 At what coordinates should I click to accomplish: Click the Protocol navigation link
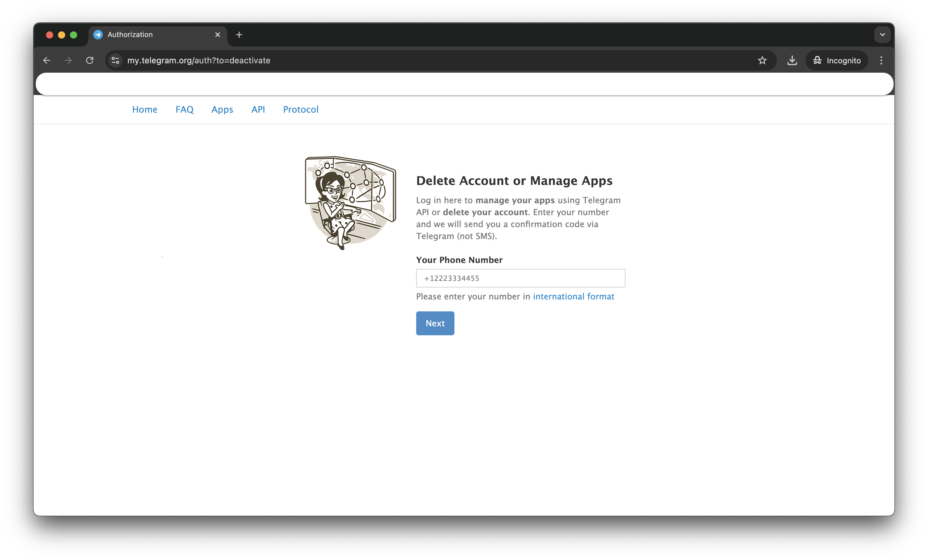point(300,109)
